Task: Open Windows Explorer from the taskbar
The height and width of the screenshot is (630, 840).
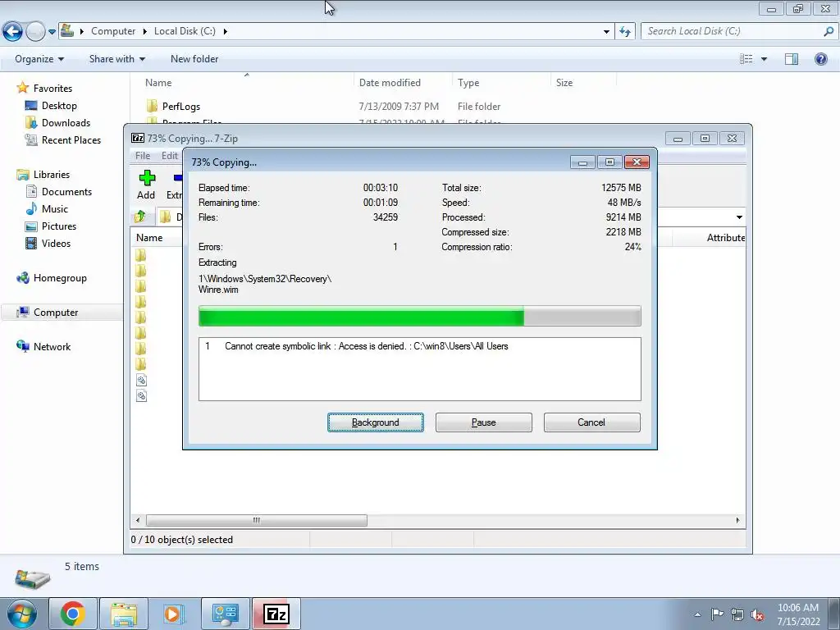Action: (x=124, y=614)
